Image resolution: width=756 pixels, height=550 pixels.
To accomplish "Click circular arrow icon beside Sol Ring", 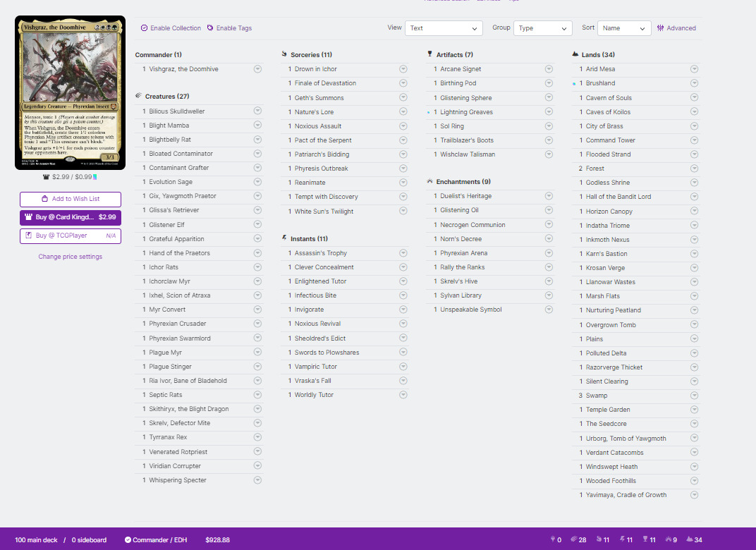I will click(x=549, y=126).
